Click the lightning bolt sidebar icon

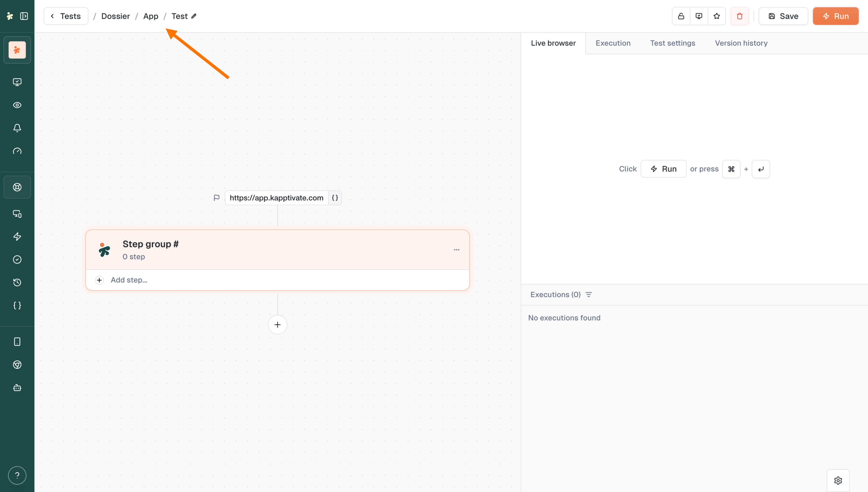[17, 237]
